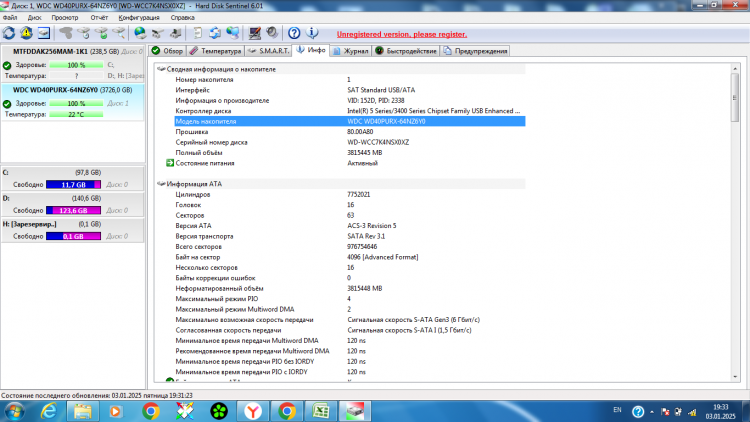The height and width of the screenshot is (422, 750).
Task: Open the Отчёт menu
Action: (99, 18)
